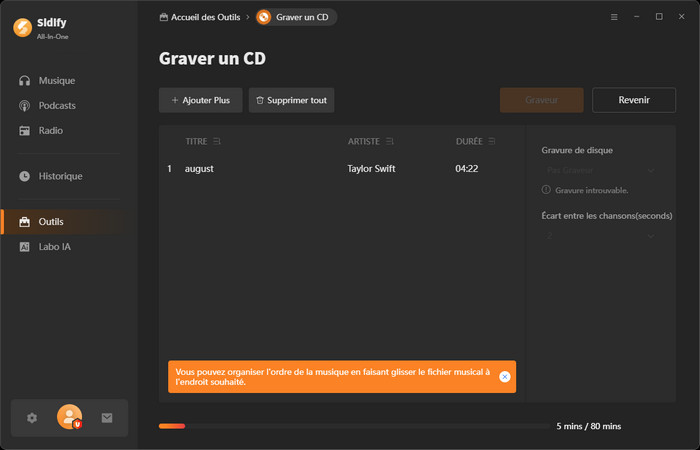The image size is (700, 450).
Task: Open the Musique section
Action: point(56,80)
